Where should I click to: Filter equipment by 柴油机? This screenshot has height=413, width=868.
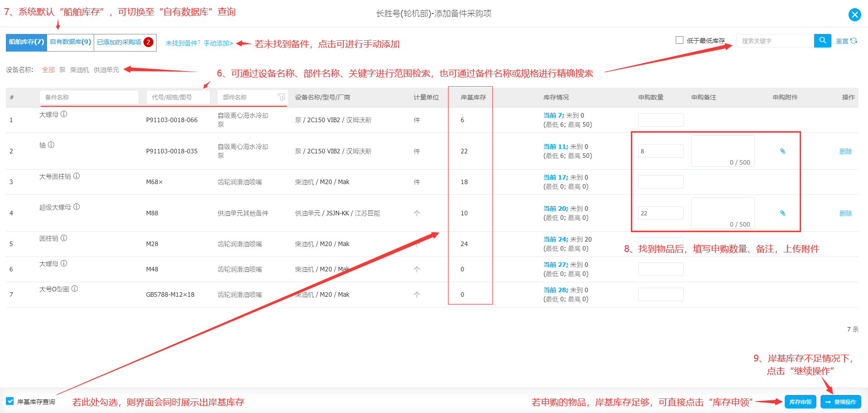tap(80, 70)
